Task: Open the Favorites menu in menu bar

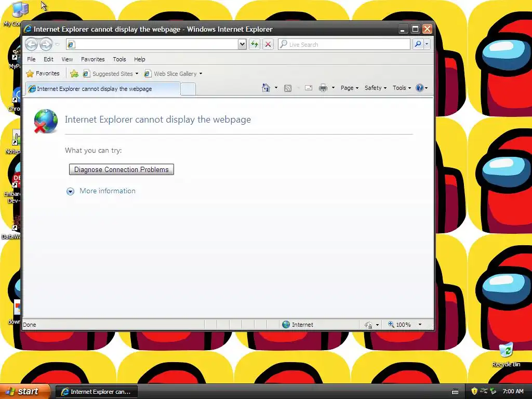Action: point(92,59)
